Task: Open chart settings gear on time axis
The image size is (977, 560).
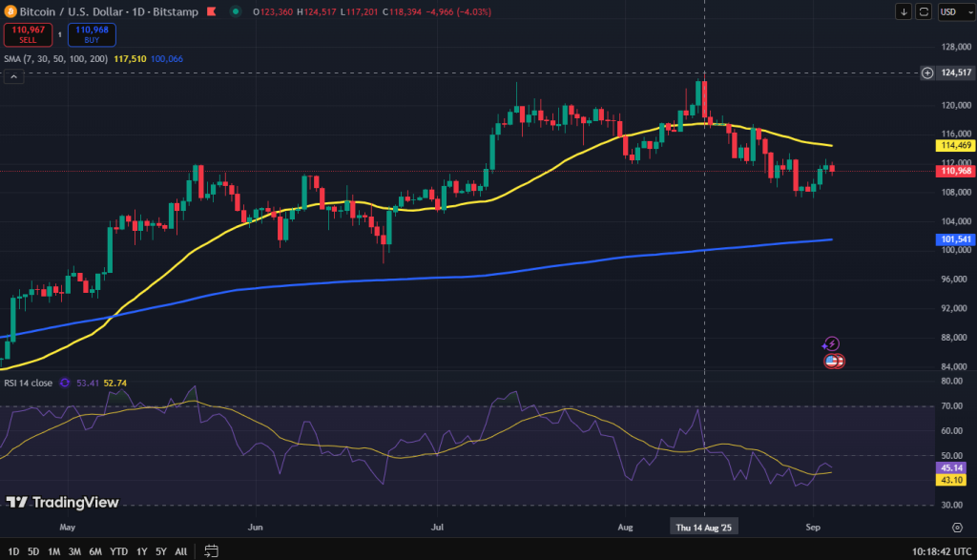Action: 957,528
